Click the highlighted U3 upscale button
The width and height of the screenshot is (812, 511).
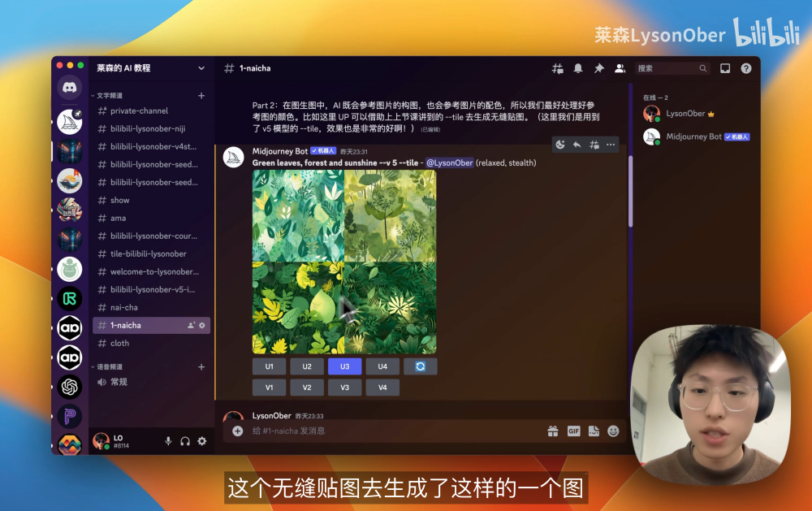pos(345,366)
